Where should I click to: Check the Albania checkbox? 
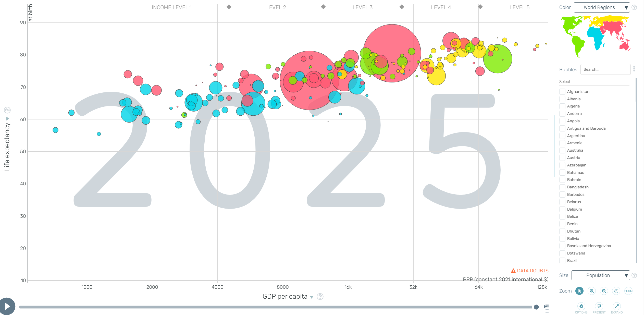coord(562,99)
